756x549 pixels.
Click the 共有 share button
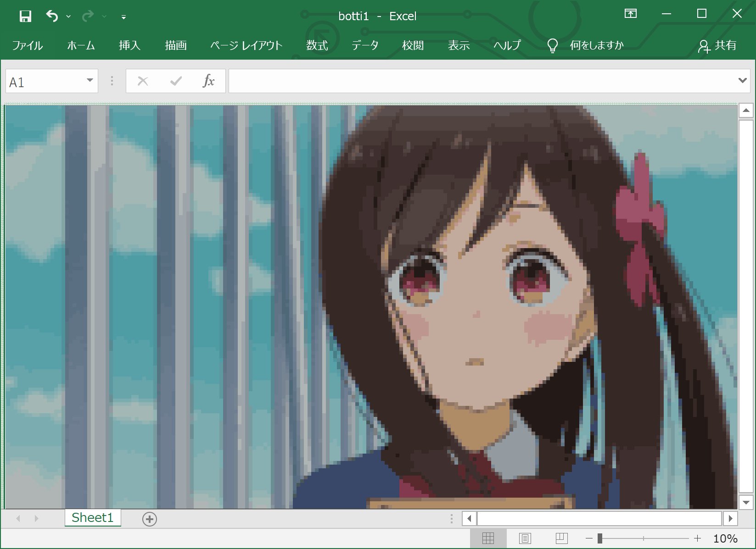tap(717, 45)
